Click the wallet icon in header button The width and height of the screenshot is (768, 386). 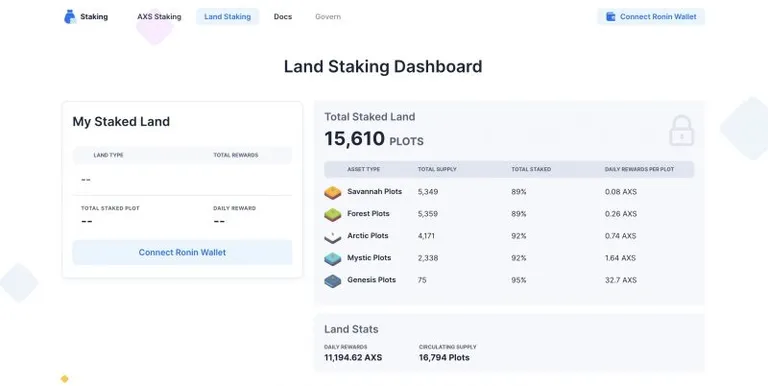pyautogui.click(x=611, y=17)
